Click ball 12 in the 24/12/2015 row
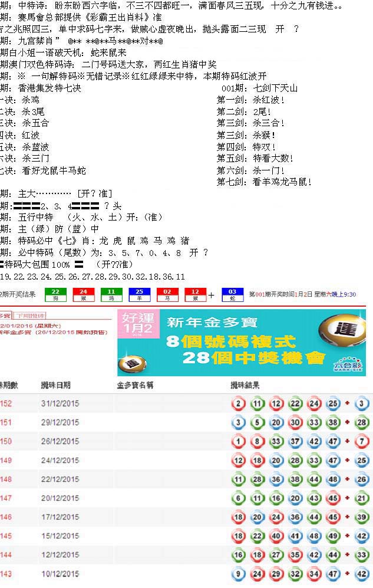 tap(238, 460)
